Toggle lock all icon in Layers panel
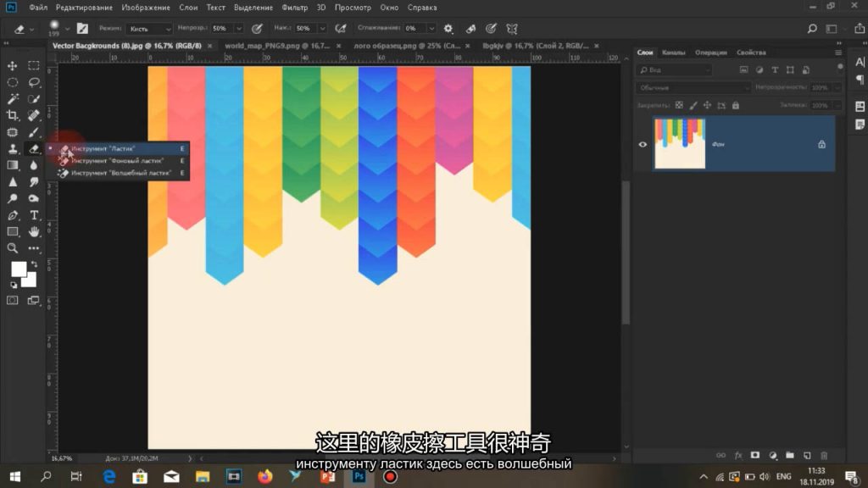Viewport: 868px width, 488px height. tap(734, 105)
